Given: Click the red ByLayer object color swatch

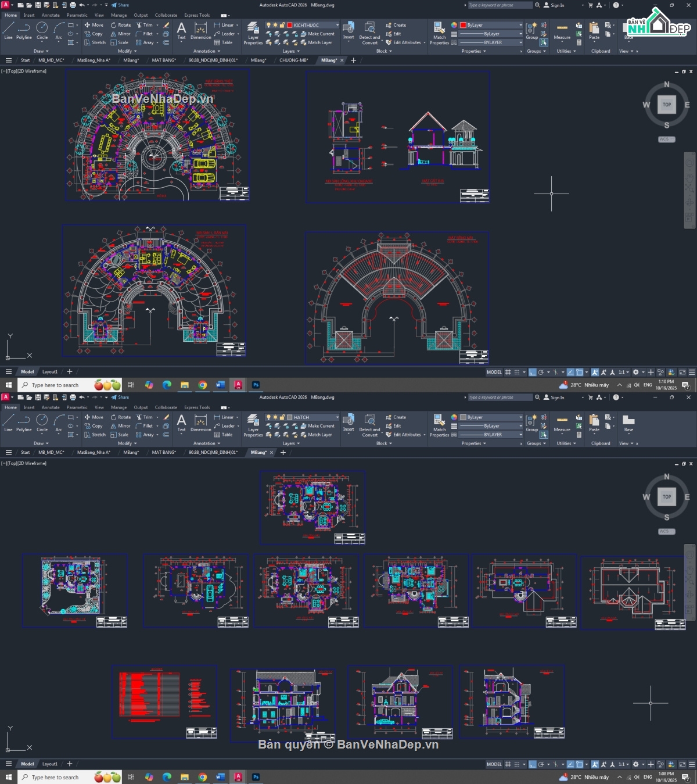Looking at the screenshot, I should 464,25.
